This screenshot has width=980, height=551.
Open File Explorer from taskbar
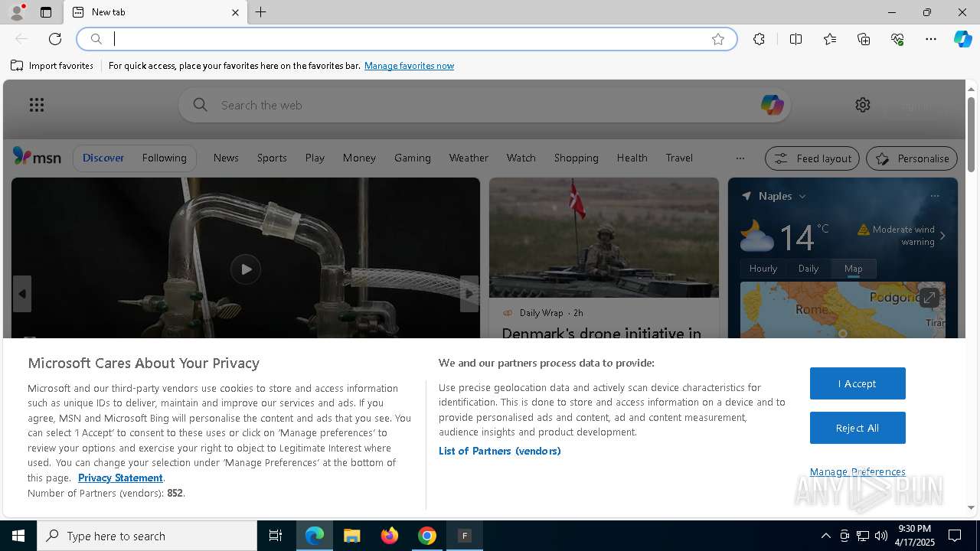click(x=352, y=536)
